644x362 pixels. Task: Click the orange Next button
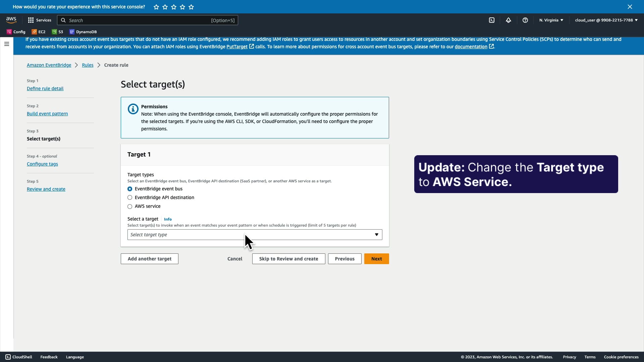[376, 259]
